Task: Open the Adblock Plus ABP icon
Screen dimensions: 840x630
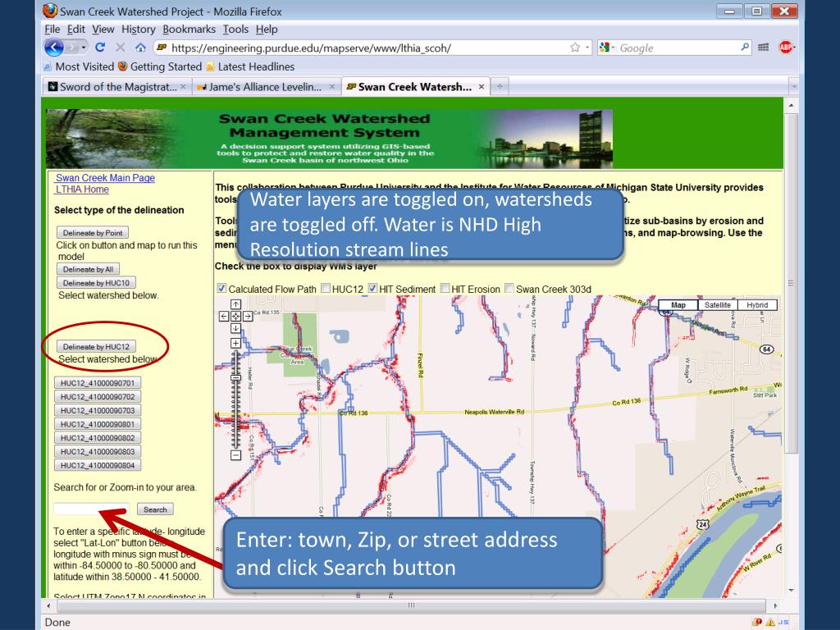Action: click(x=786, y=48)
